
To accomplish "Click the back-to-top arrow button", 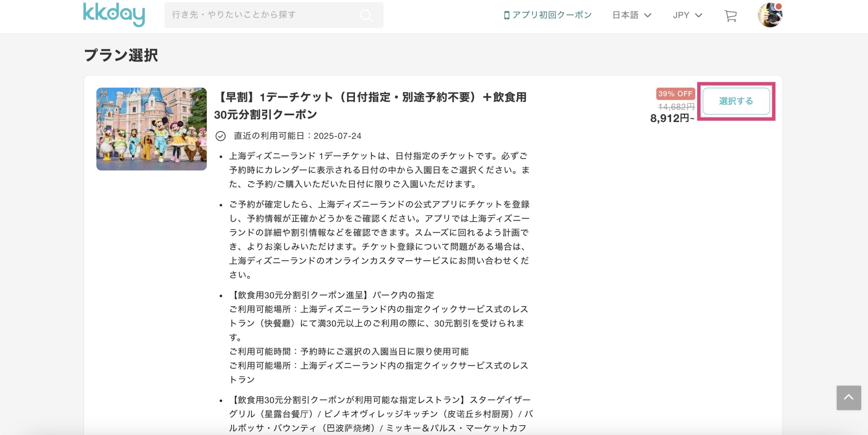I will pyautogui.click(x=849, y=398).
